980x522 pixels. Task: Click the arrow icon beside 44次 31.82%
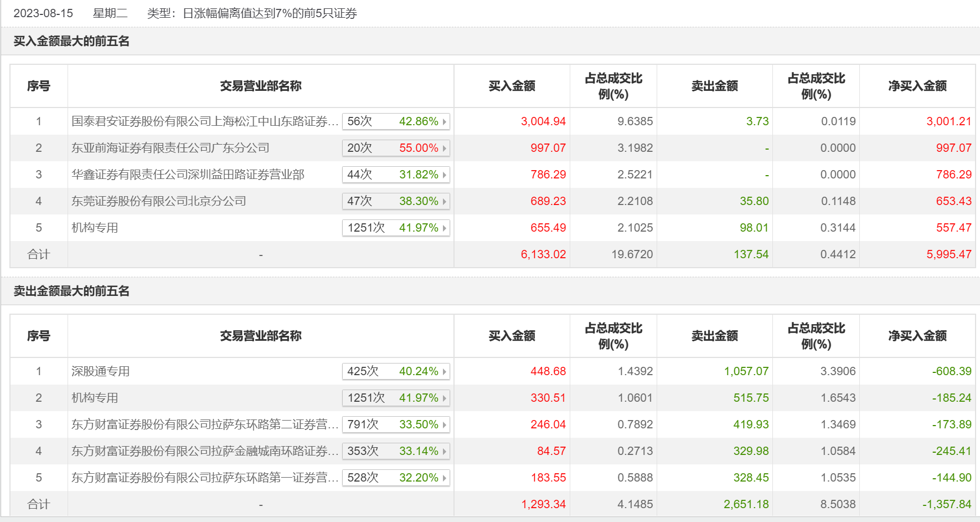[444, 175]
